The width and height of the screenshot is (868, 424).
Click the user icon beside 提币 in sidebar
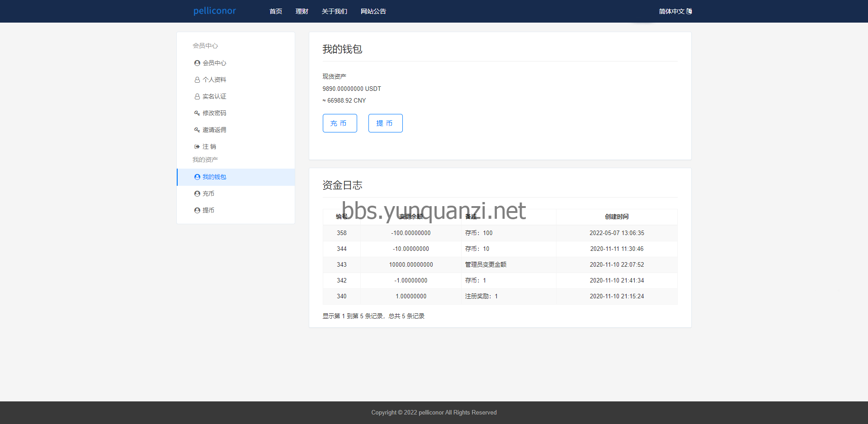click(x=197, y=211)
